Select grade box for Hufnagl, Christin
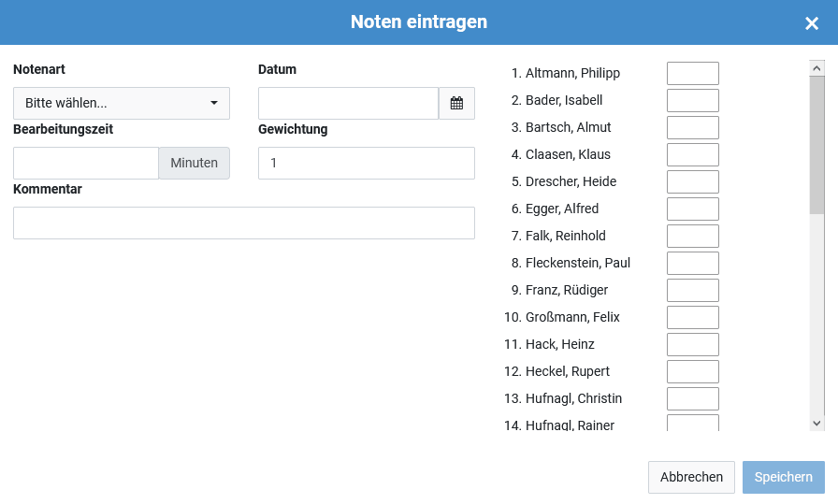The image size is (838, 504). [x=693, y=398]
